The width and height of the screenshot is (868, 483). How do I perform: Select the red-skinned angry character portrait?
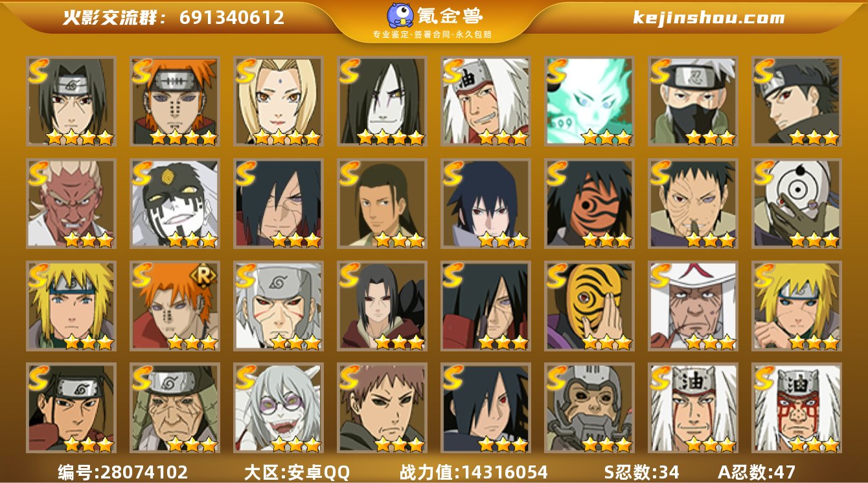71,204
